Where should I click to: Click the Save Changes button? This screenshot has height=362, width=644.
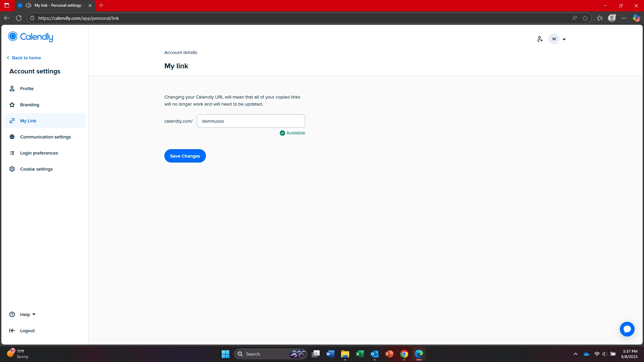click(185, 156)
